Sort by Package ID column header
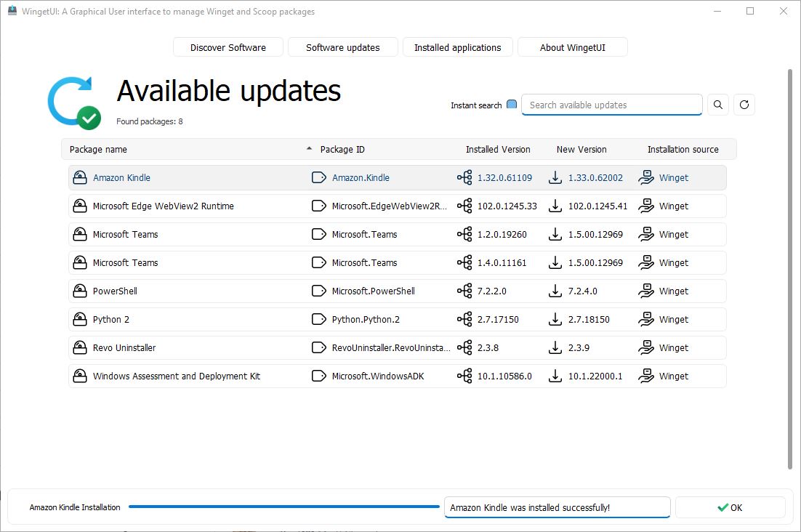Screen dimensions: 801x532 coord(342,150)
